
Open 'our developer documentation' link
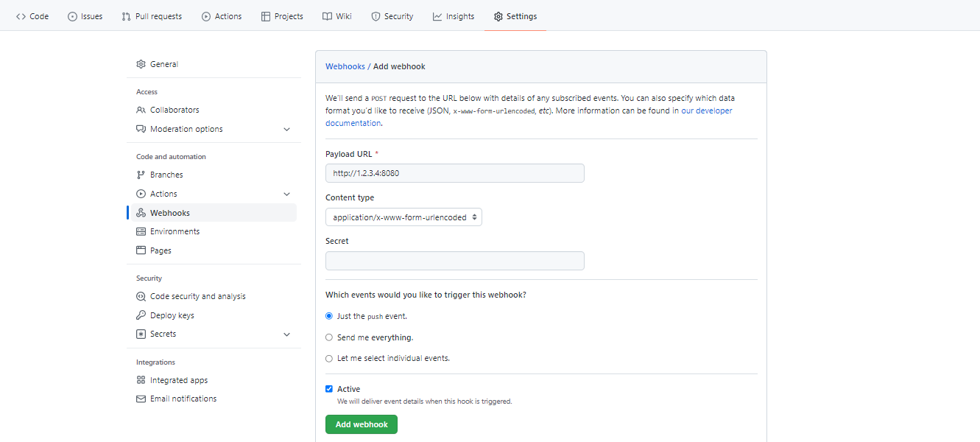[529, 116]
